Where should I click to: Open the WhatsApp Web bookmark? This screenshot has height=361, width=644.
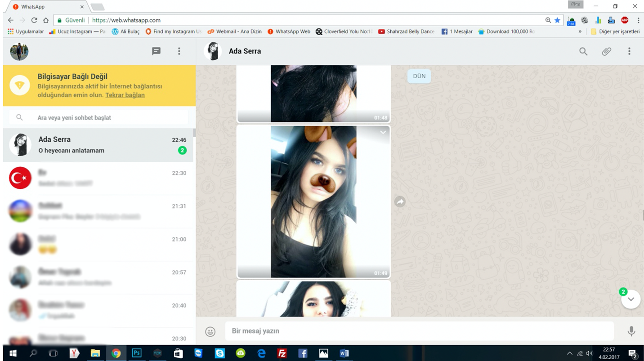point(289,31)
